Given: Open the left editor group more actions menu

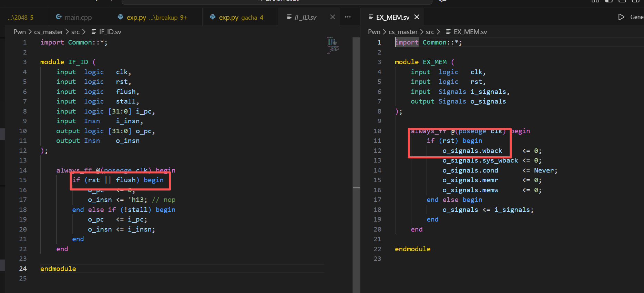Looking at the screenshot, I should 348,17.
